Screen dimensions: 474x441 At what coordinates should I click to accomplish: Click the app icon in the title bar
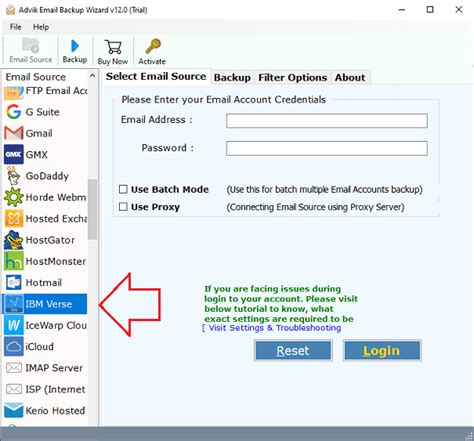[x=10, y=10]
